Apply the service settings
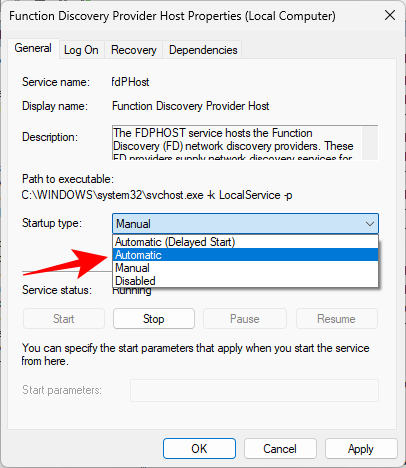The width and height of the screenshot is (406, 468). (x=361, y=449)
